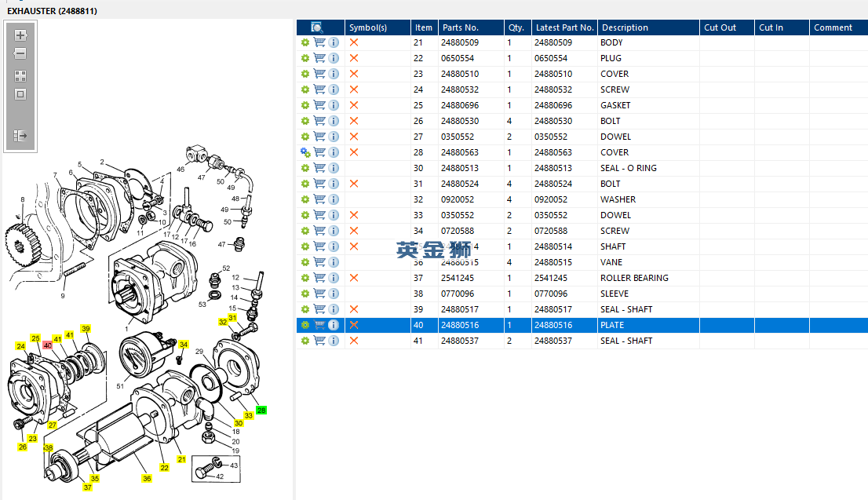Image resolution: width=868 pixels, height=500 pixels.
Task: Open info for item 25 GASKET
Action: click(334, 105)
